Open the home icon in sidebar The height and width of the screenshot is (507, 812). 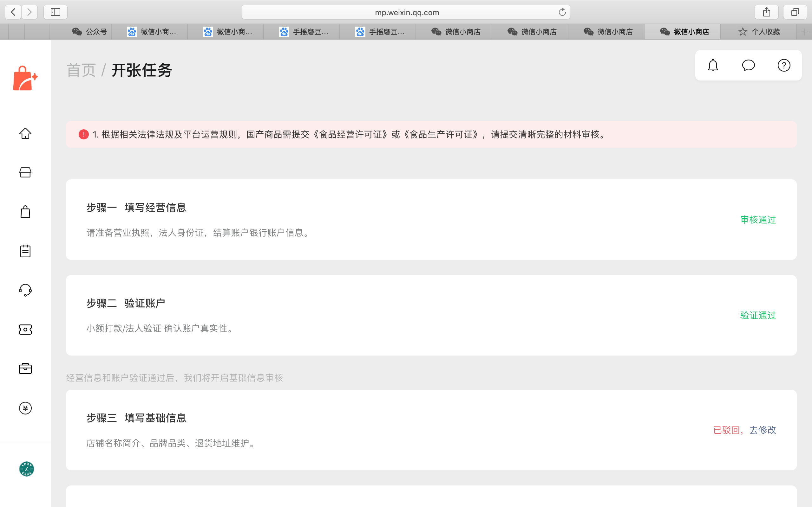(x=25, y=133)
